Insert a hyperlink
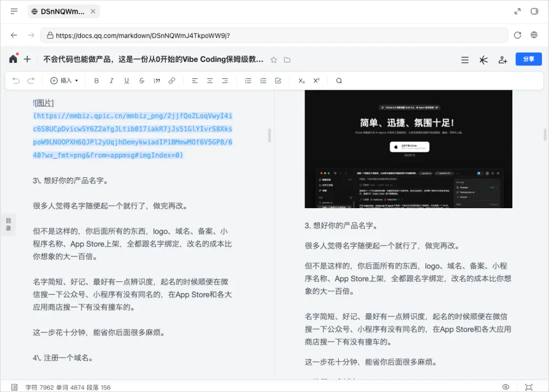The width and height of the screenshot is (549, 392). coord(172,81)
